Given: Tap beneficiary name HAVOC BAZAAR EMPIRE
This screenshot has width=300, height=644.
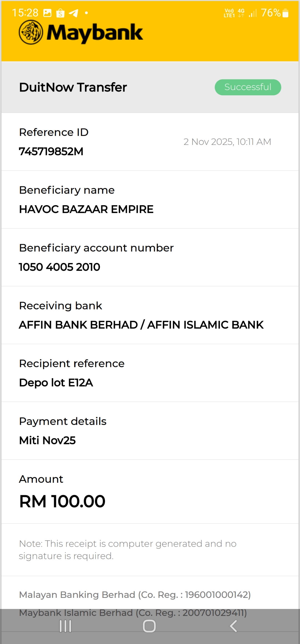Looking at the screenshot, I should pos(86,209).
